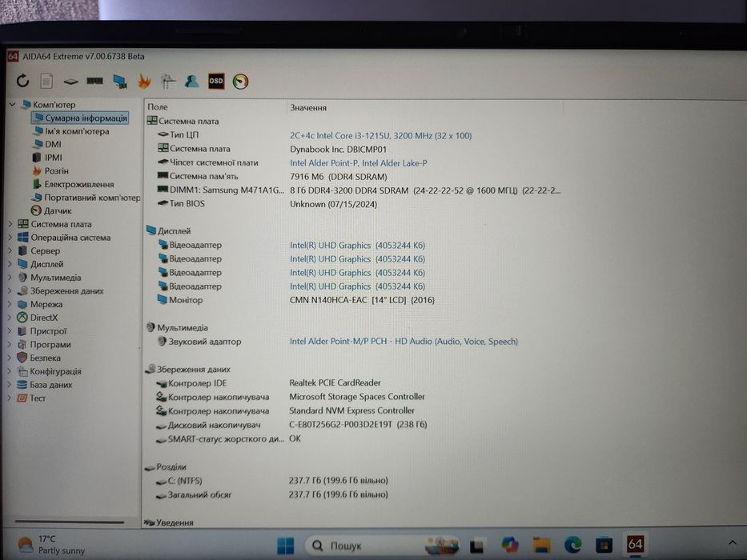747x560 pixels.
Task: Expand the Дисплей tree node
Action: tap(10, 264)
